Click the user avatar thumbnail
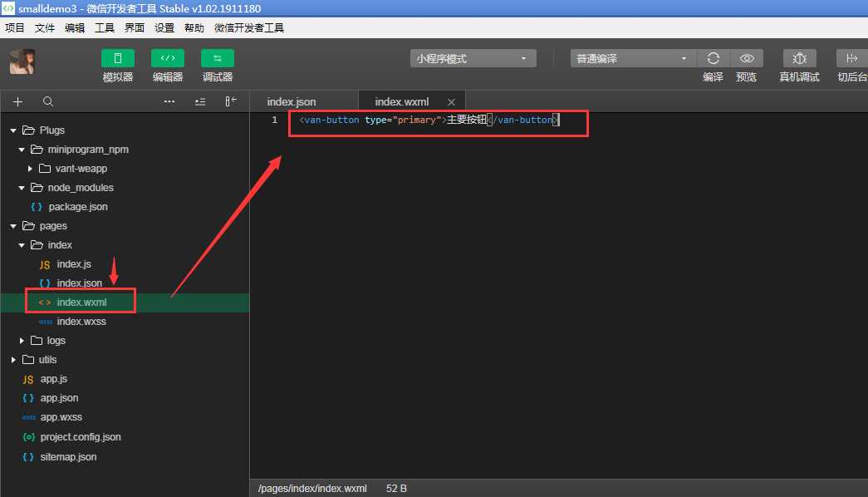Screen dimensions: 868x497 [x=22, y=62]
